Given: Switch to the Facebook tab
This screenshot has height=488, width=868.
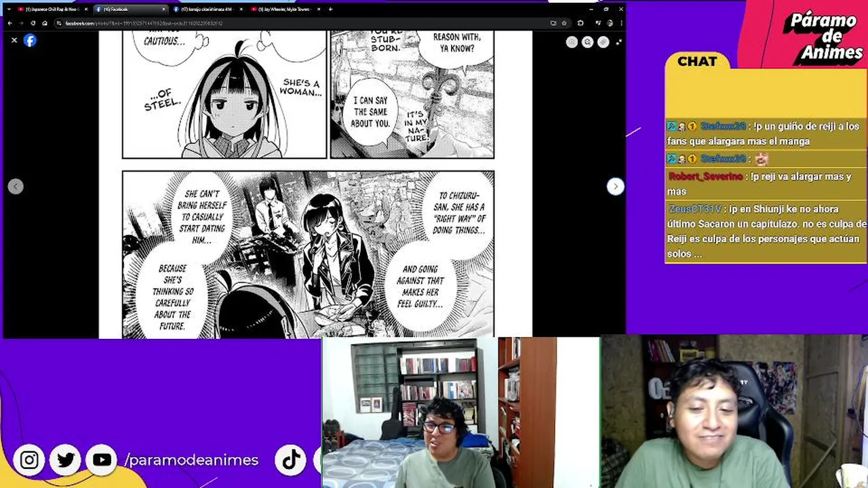Looking at the screenshot, I should click(x=131, y=9).
